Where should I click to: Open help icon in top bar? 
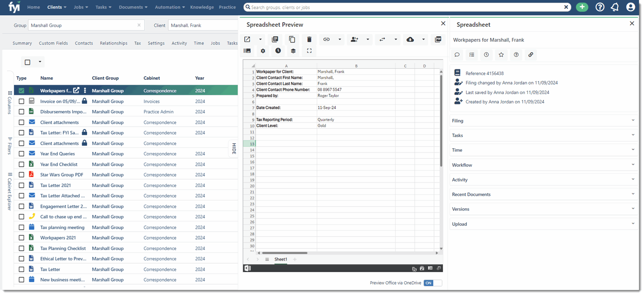(x=600, y=7)
